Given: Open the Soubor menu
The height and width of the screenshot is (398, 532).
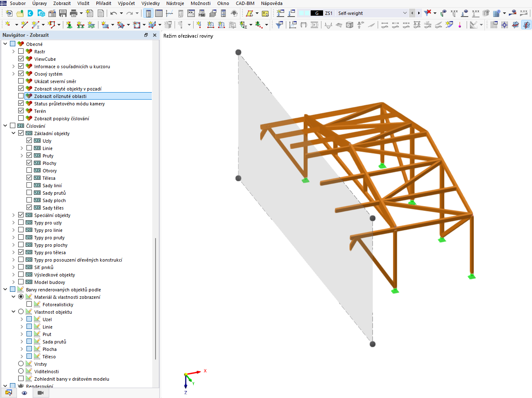Looking at the screenshot, I should pyautogui.click(x=18, y=3).
